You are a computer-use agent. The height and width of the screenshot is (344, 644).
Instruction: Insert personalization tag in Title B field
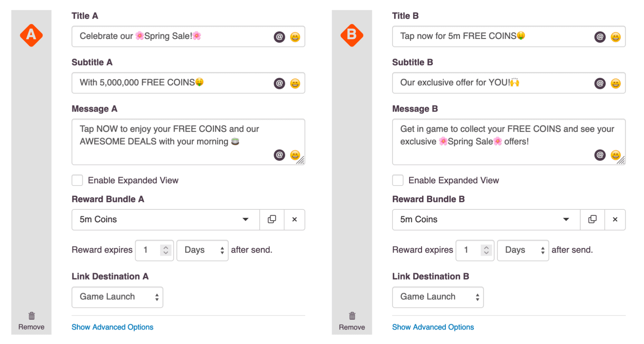point(600,37)
